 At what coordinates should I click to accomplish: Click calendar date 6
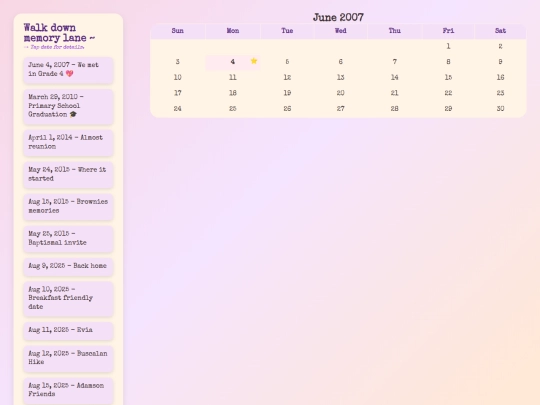click(x=341, y=62)
